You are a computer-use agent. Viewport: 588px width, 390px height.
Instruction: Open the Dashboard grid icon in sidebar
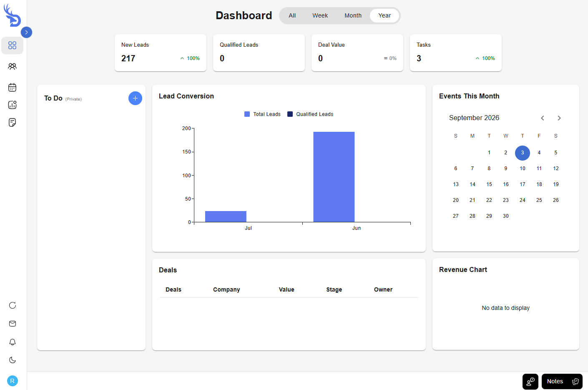point(12,45)
